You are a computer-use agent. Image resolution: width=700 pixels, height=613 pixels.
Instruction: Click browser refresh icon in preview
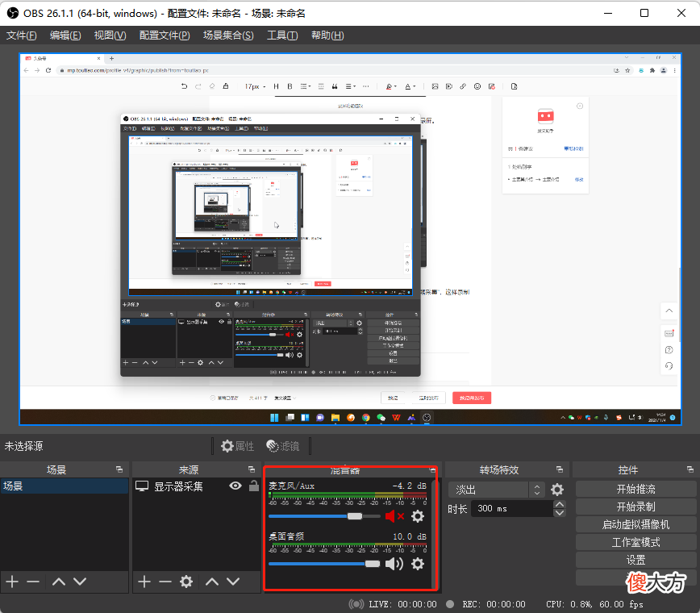[48, 70]
